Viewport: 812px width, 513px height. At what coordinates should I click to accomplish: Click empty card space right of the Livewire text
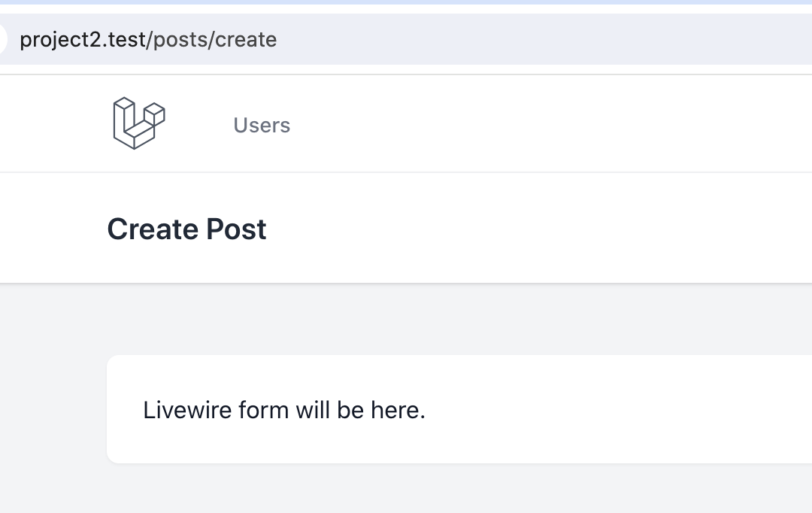pyautogui.click(x=617, y=409)
